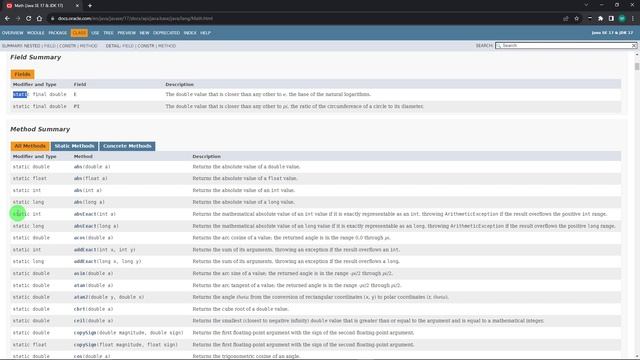Image resolution: width=640 pixels, height=360 pixels.
Task: Switch to the Static Methods tab
Action: pos(74,146)
